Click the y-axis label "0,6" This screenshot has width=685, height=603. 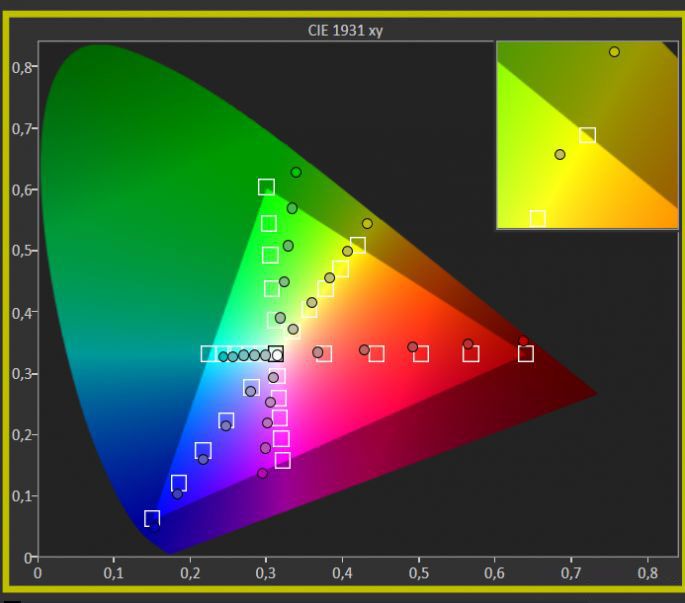[x=21, y=191]
